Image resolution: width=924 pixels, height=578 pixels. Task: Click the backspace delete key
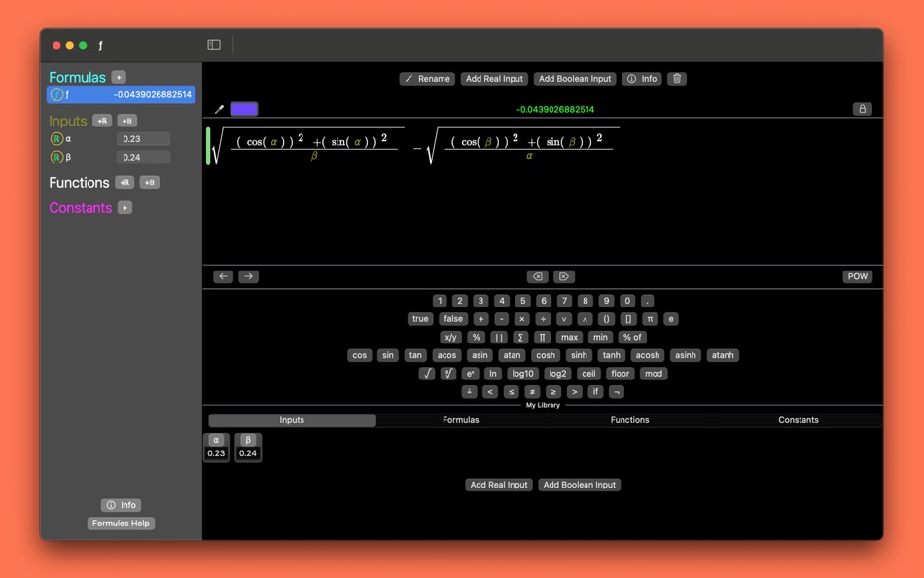(537, 276)
